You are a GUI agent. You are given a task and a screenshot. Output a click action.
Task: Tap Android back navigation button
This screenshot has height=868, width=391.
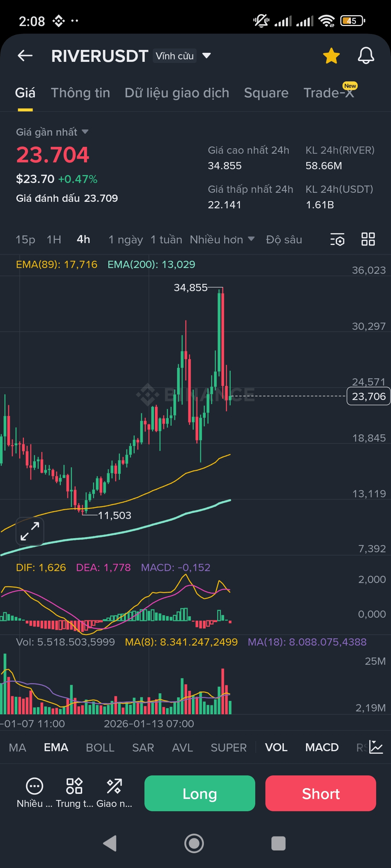(x=110, y=843)
